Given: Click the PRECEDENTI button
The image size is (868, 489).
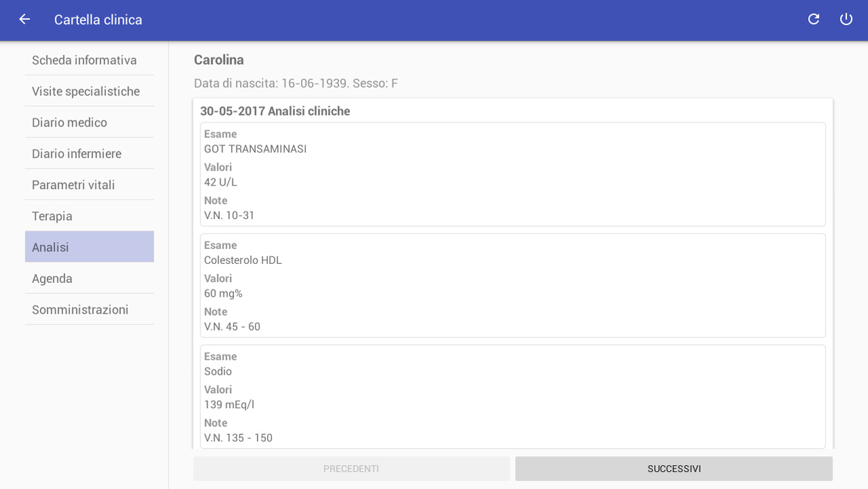Looking at the screenshot, I should point(351,469).
